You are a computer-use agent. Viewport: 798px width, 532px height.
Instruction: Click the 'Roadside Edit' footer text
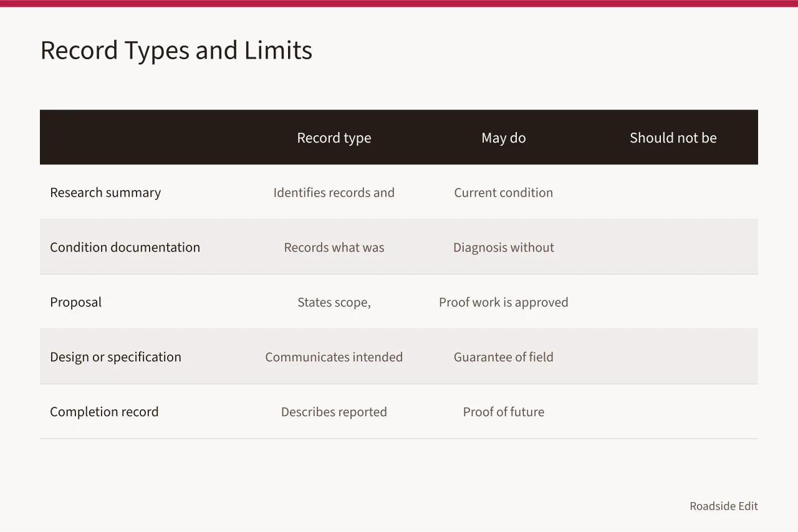(x=724, y=506)
